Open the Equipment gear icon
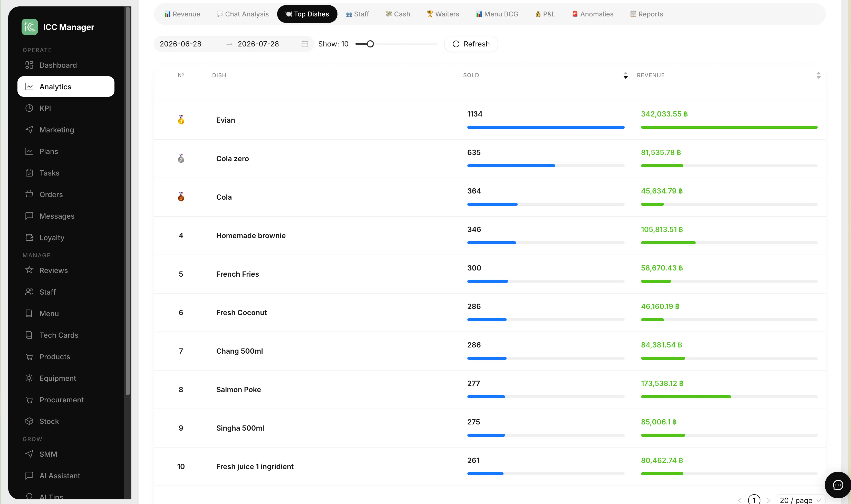The height and width of the screenshot is (504, 851). click(x=29, y=378)
